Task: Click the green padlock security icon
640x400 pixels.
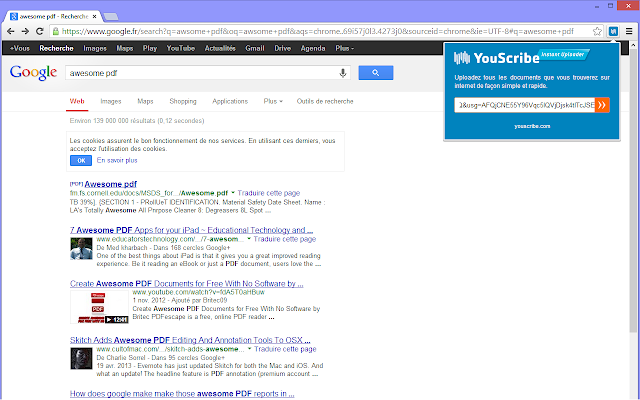Action: tap(56, 31)
